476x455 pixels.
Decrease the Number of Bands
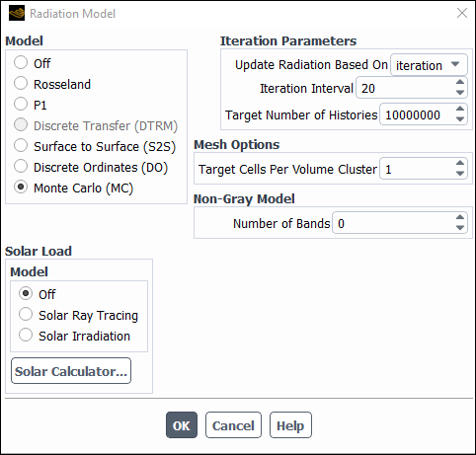point(460,228)
